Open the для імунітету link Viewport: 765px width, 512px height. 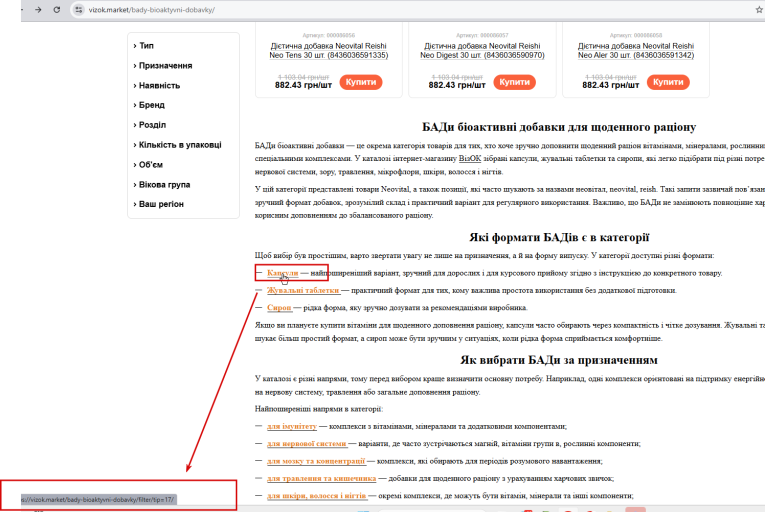tap(292, 426)
